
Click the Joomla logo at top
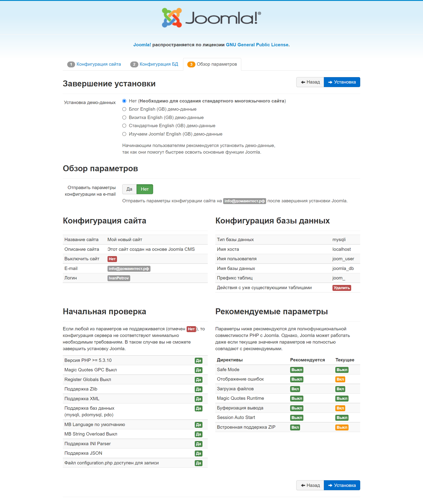(x=211, y=18)
